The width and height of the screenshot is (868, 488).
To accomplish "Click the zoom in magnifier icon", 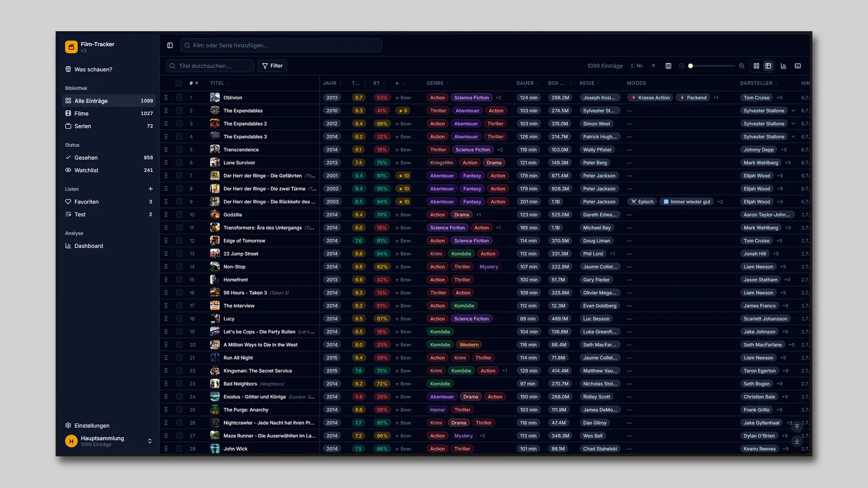I will click(x=742, y=66).
